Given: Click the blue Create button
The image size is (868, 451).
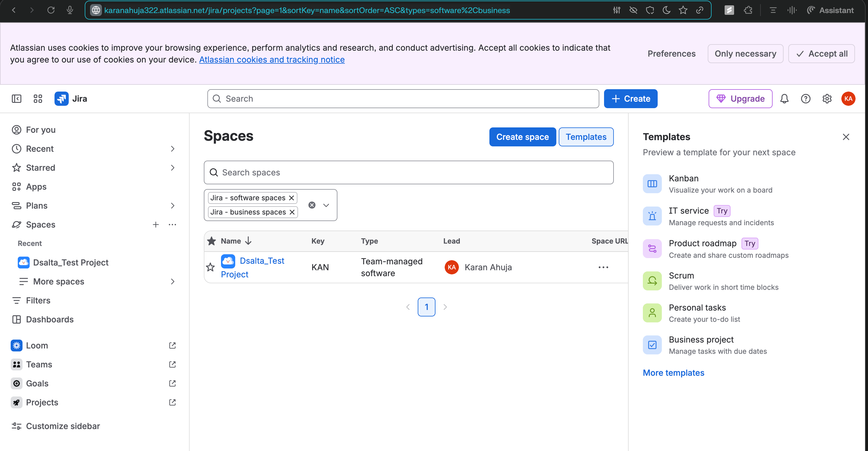Looking at the screenshot, I should 630,99.
